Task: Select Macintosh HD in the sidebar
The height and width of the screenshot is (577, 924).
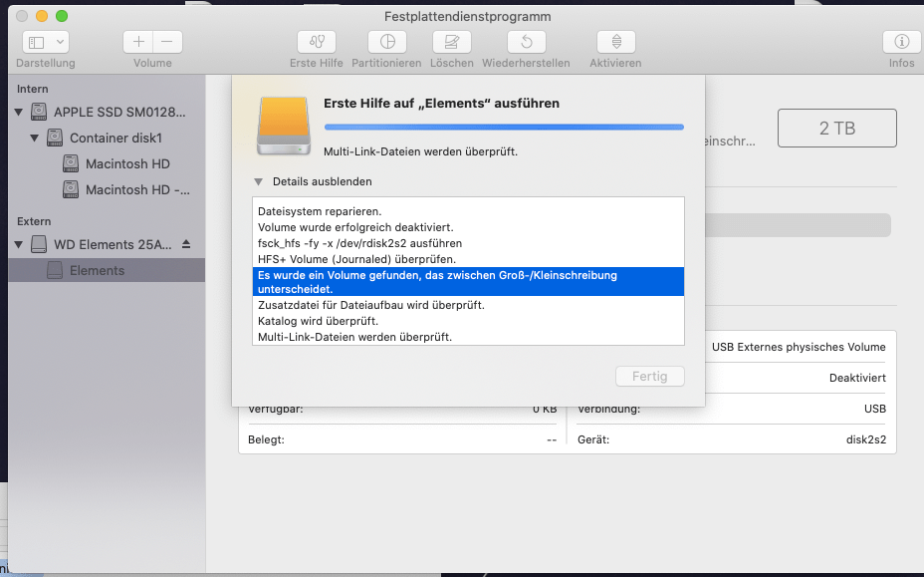Action: click(112, 163)
